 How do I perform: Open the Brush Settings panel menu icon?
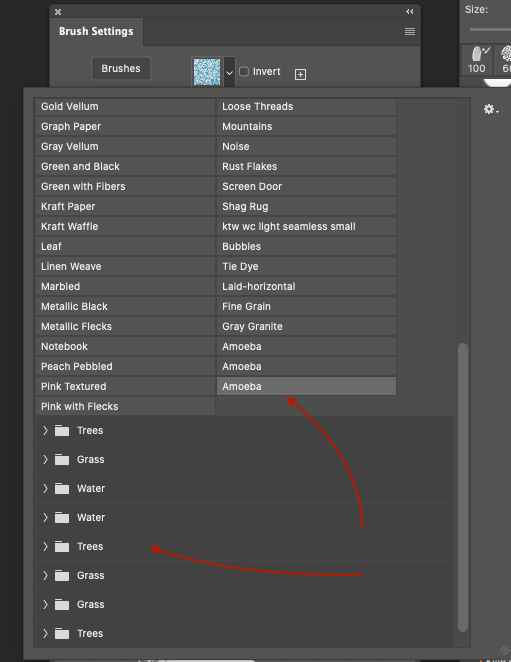coord(410,32)
